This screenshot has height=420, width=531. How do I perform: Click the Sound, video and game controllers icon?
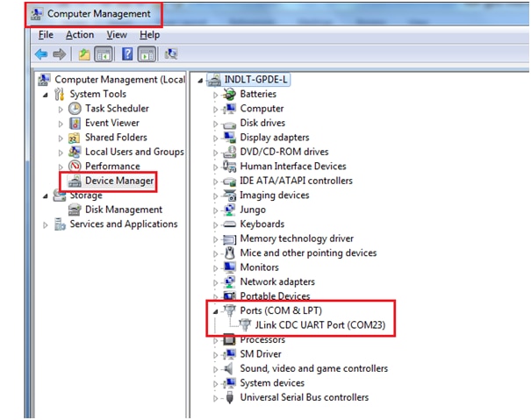(x=229, y=368)
